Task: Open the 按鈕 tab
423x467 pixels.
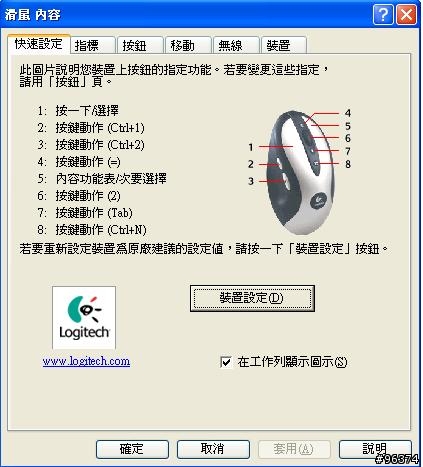Action: tap(141, 45)
